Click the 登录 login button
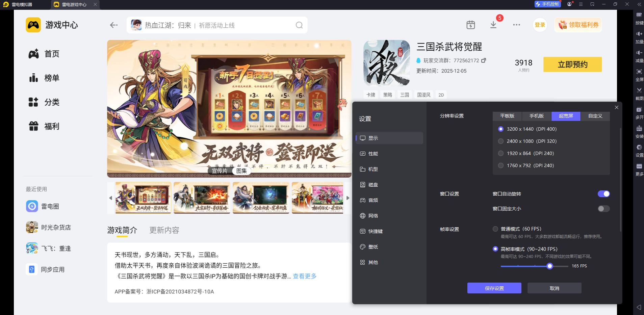Screen dimensions: 644x315 (540, 25)
